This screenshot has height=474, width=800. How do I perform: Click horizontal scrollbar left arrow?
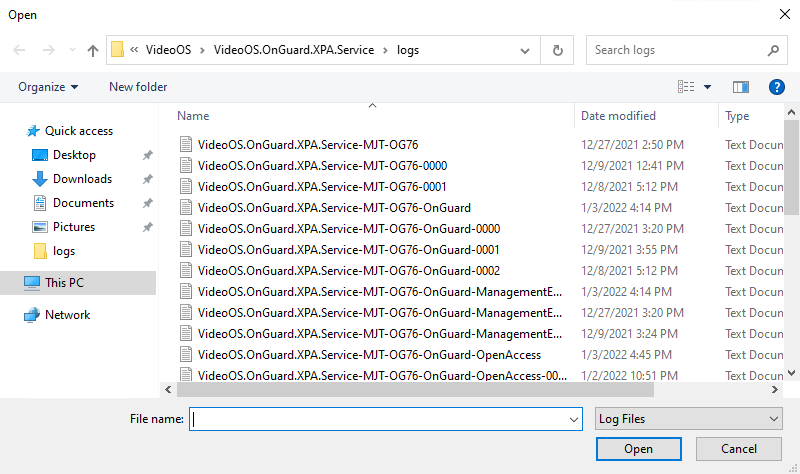(x=168, y=390)
